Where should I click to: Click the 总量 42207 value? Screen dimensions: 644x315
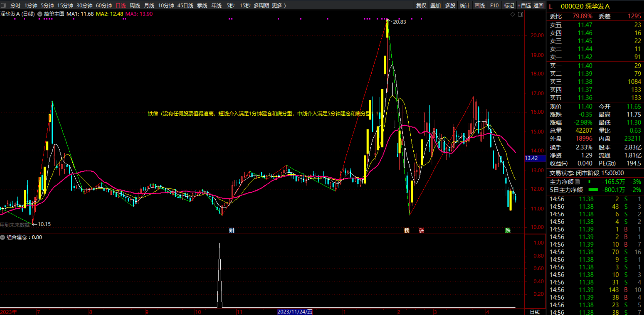point(583,131)
